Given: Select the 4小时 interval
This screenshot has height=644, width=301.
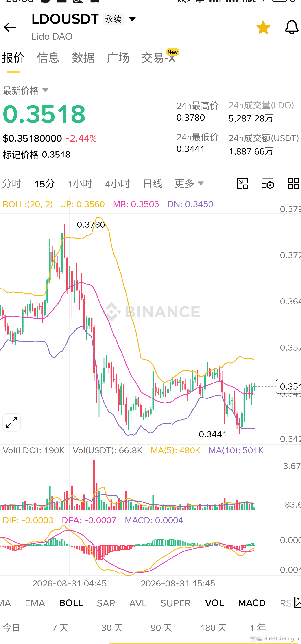Looking at the screenshot, I should coord(118,184).
